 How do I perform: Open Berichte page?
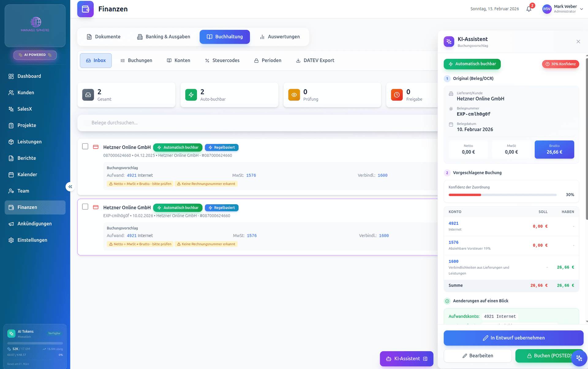35,158
